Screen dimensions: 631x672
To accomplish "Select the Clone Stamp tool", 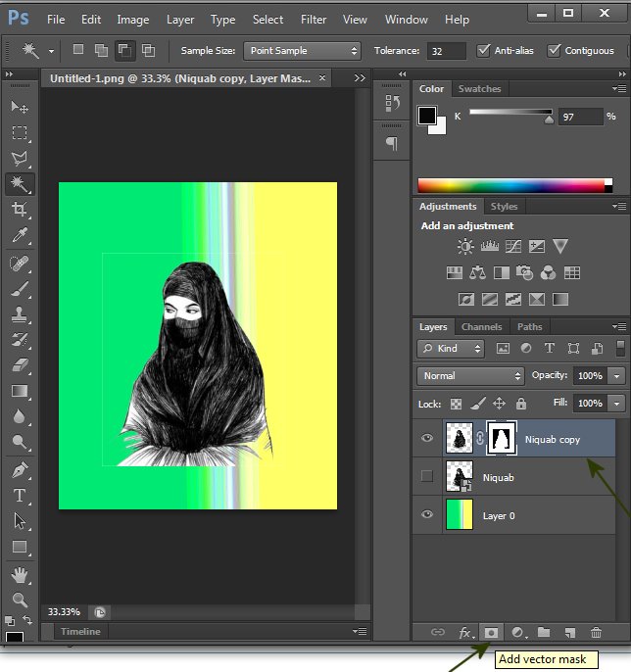I will [20, 314].
